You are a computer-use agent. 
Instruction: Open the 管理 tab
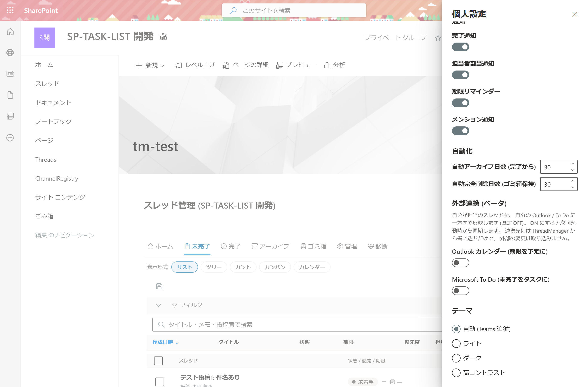coord(347,246)
